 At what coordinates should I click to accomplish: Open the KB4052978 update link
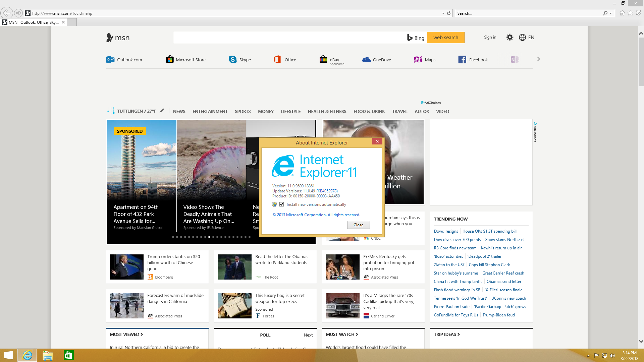[327, 191]
